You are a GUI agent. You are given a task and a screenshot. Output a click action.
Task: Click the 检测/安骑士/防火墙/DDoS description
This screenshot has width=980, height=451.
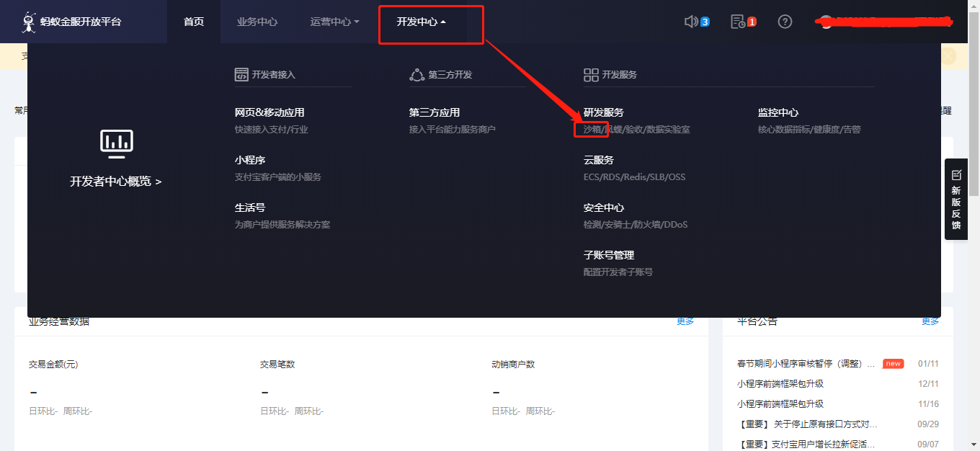(x=636, y=225)
